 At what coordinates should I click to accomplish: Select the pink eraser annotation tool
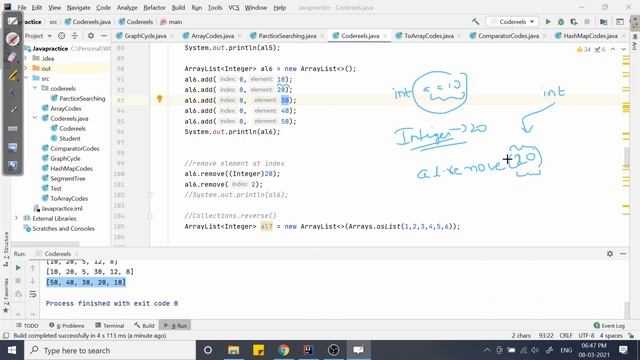[x=12, y=57]
